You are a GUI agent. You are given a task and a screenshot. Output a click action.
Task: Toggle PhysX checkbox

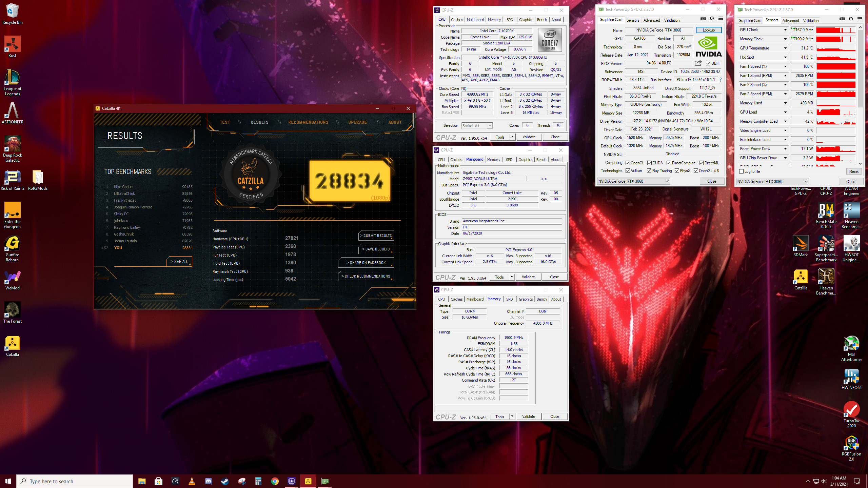click(677, 171)
